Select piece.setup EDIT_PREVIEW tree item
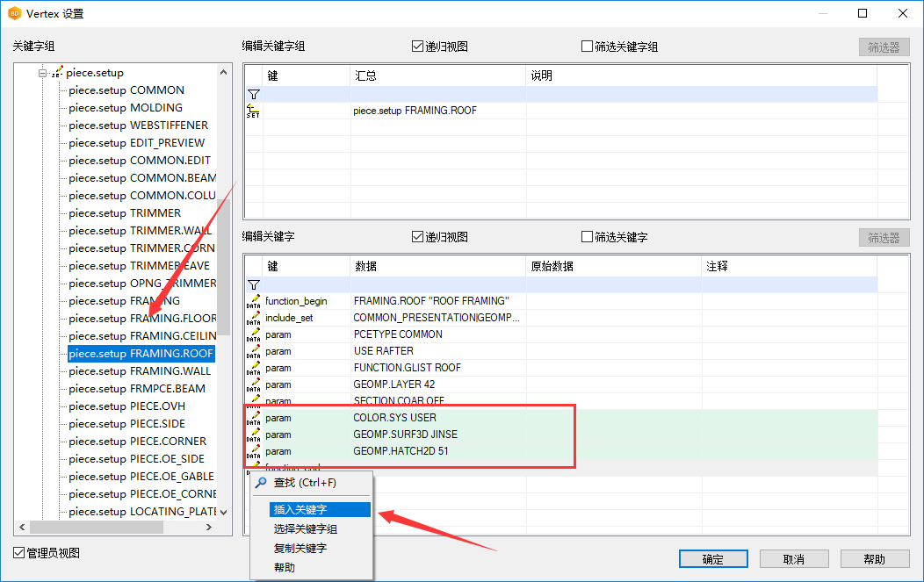Viewport: 924px width, 582px height. pos(137,143)
